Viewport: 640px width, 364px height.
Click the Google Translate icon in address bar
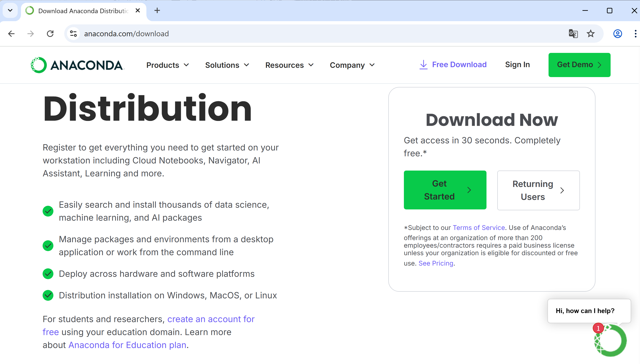(573, 33)
